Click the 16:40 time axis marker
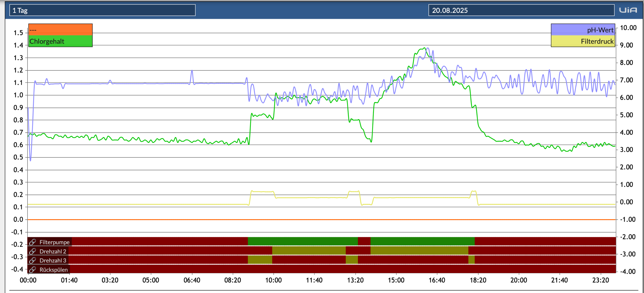This screenshot has width=644, height=293. click(x=437, y=280)
